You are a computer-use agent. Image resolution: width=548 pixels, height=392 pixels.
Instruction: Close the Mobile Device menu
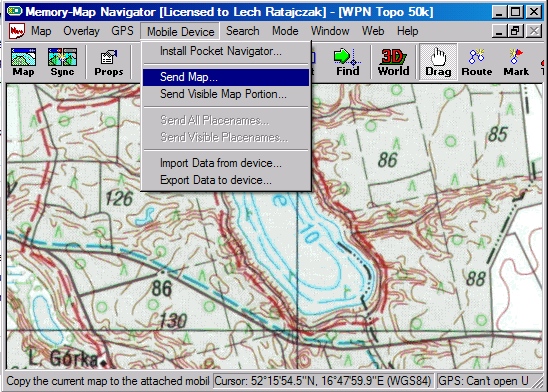180,31
